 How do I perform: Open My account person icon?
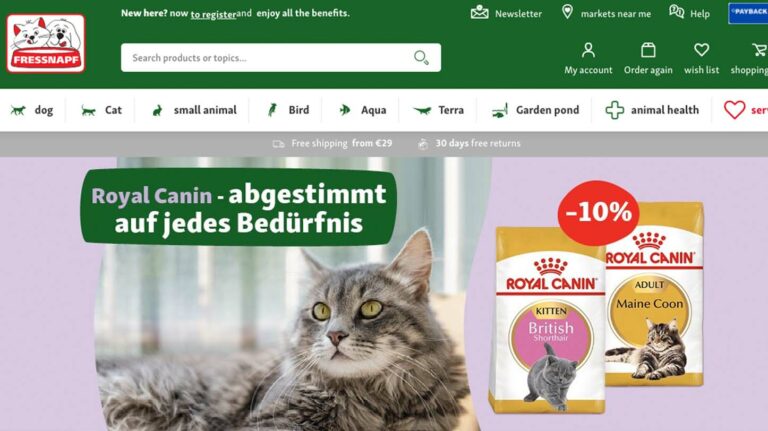click(588, 50)
